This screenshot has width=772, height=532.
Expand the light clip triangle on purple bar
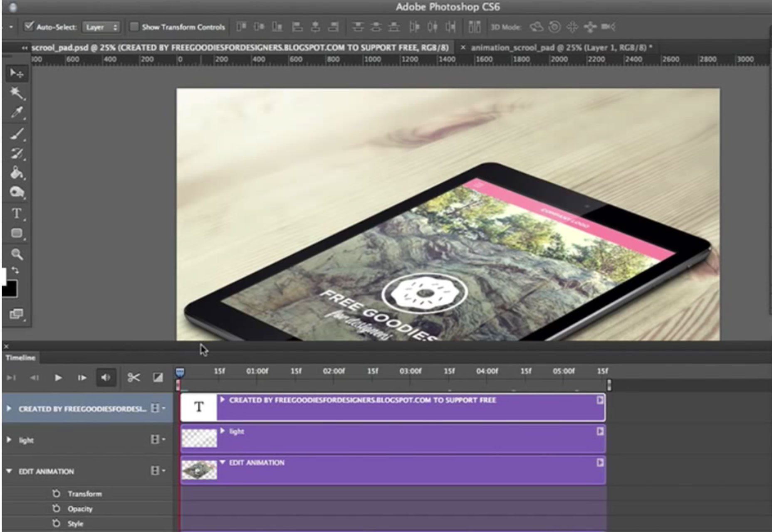pyautogui.click(x=223, y=431)
